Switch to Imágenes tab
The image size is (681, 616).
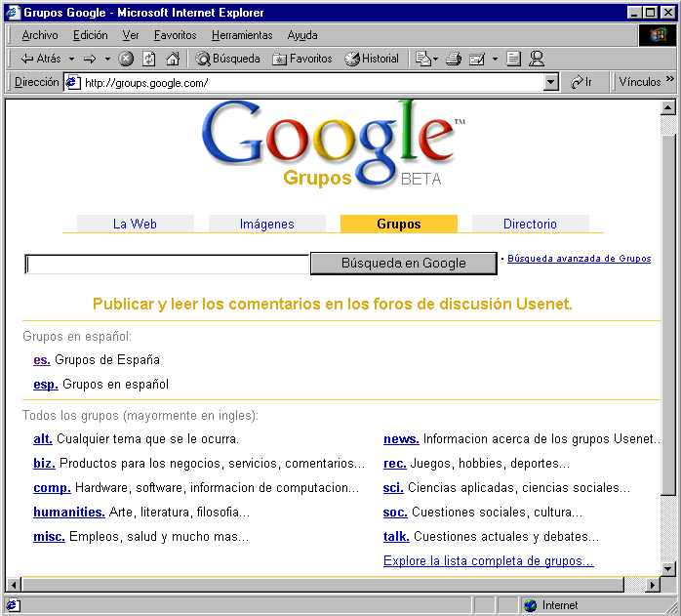tap(267, 224)
